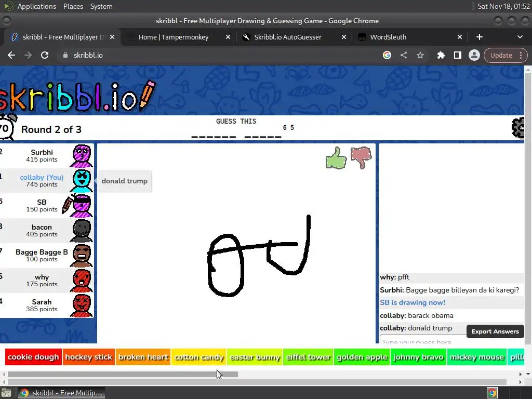Image resolution: width=532 pixels, height=399 pixels.
Task: Select the broken heart suggestion
Action: pos(143,357)
